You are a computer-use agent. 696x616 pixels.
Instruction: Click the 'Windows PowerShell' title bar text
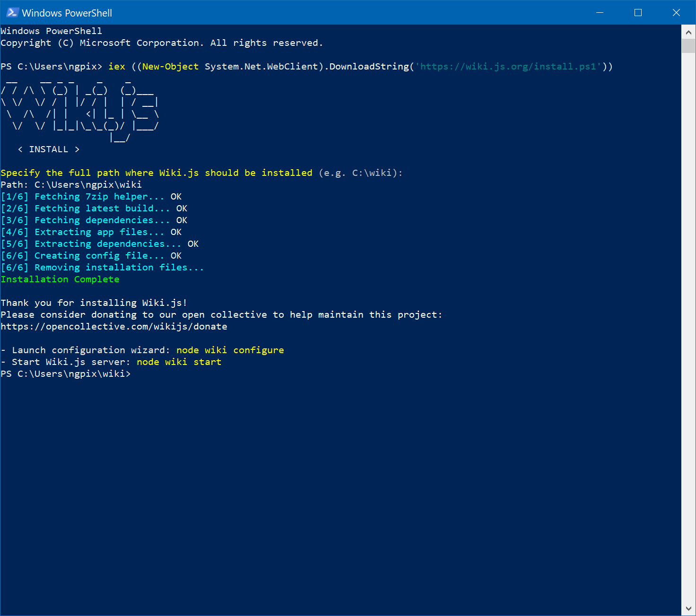(67, 13)
